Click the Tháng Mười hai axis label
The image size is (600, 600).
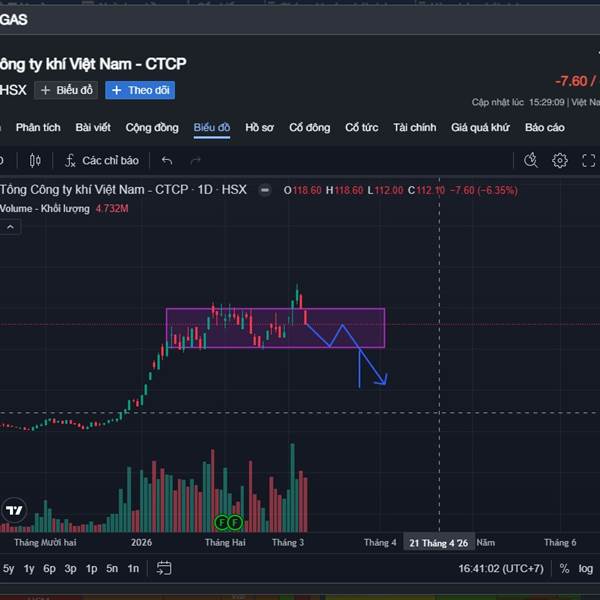tap(45, 543)
